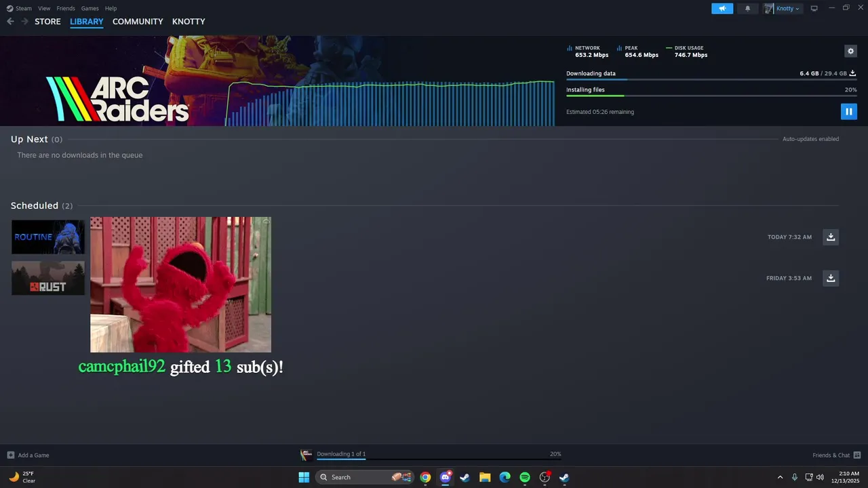
Task: Click the Auto-updates enabled text
Action: point(811,139)
